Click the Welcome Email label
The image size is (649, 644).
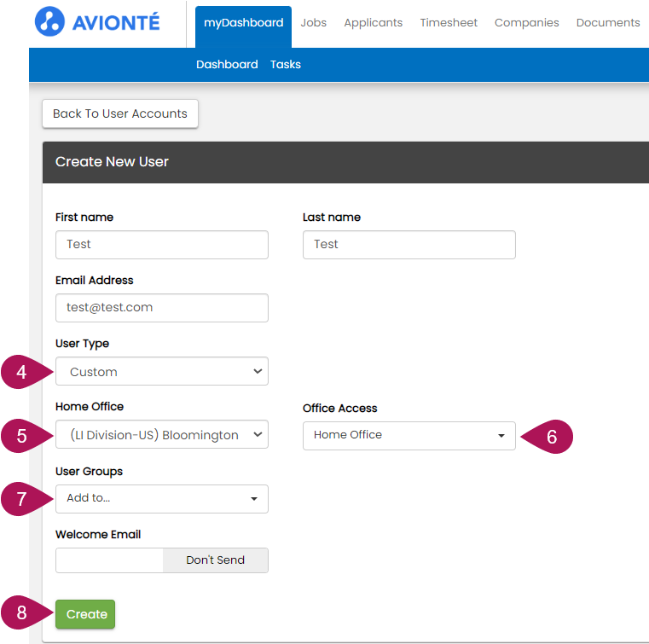click(98, 534)
